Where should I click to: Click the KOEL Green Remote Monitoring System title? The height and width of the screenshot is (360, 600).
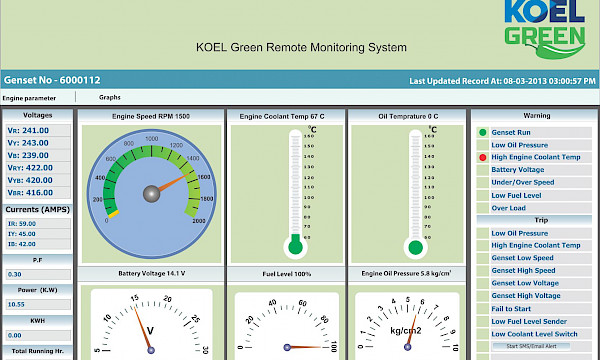(301, 47)
